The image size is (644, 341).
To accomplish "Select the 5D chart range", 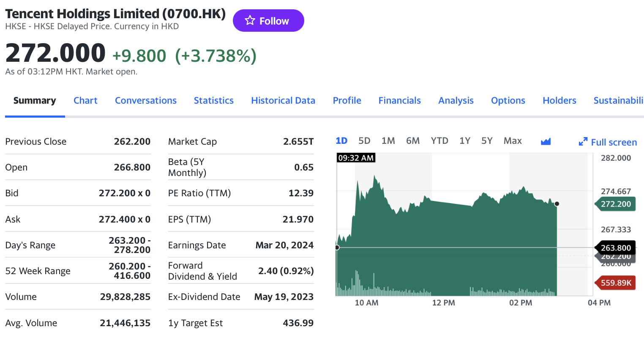I will [x=364, y=141].
